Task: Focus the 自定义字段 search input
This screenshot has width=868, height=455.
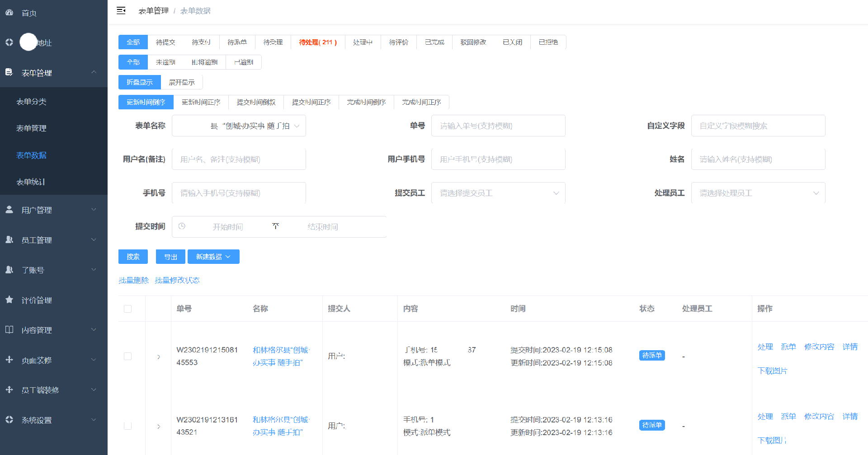Action: (758, 126)
